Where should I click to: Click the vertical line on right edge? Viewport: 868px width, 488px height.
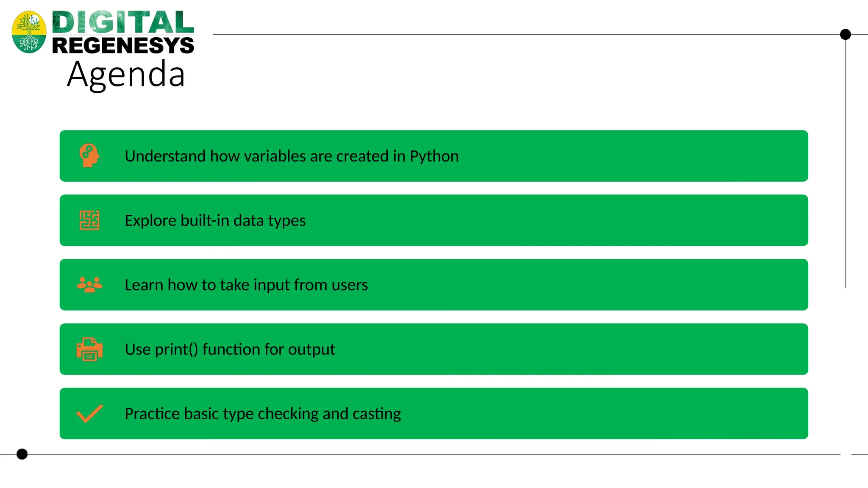point(846,164)
